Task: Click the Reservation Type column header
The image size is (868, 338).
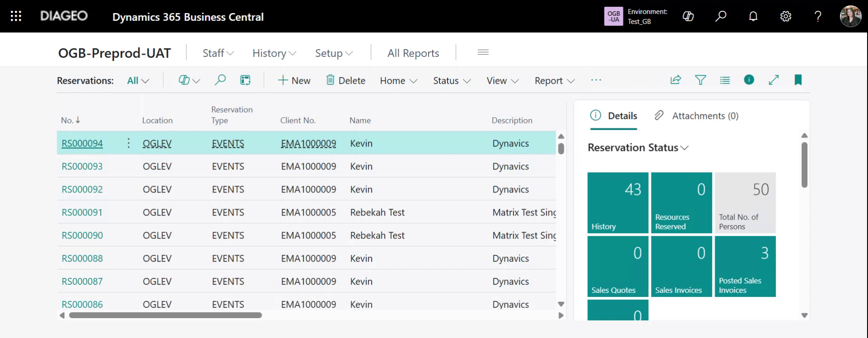Action: (232, 115)
